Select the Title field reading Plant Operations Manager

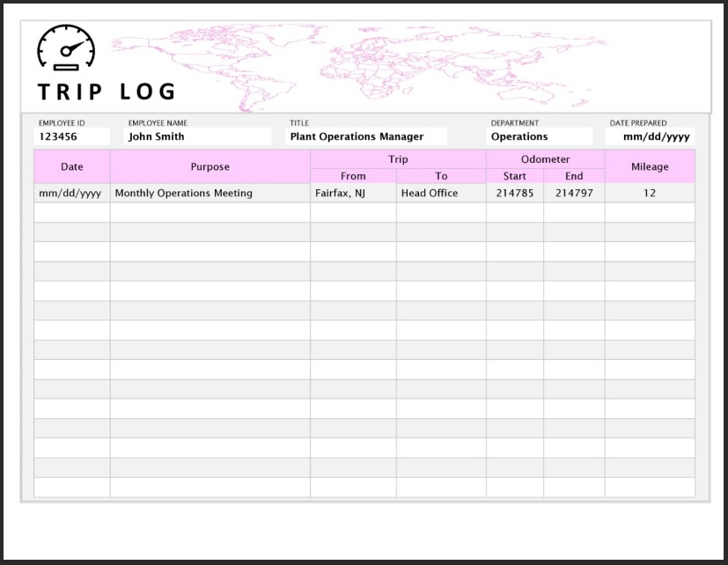click(365, 136)
